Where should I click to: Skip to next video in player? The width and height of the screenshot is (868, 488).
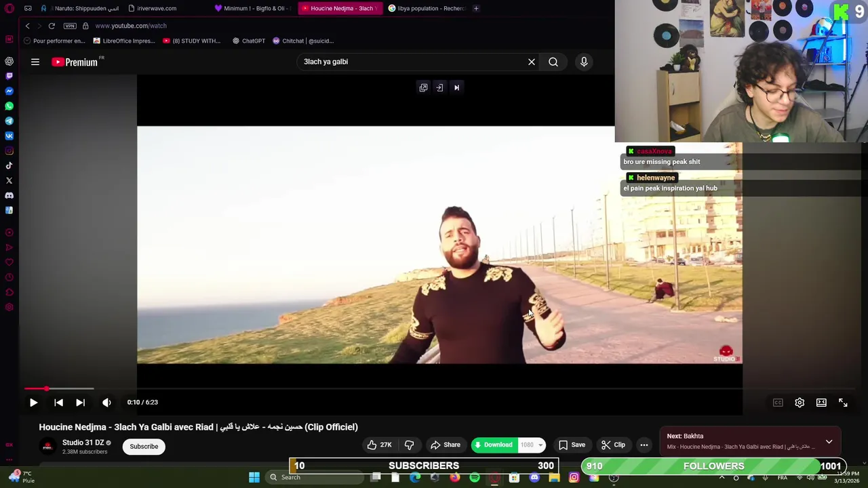coord(80,403)
